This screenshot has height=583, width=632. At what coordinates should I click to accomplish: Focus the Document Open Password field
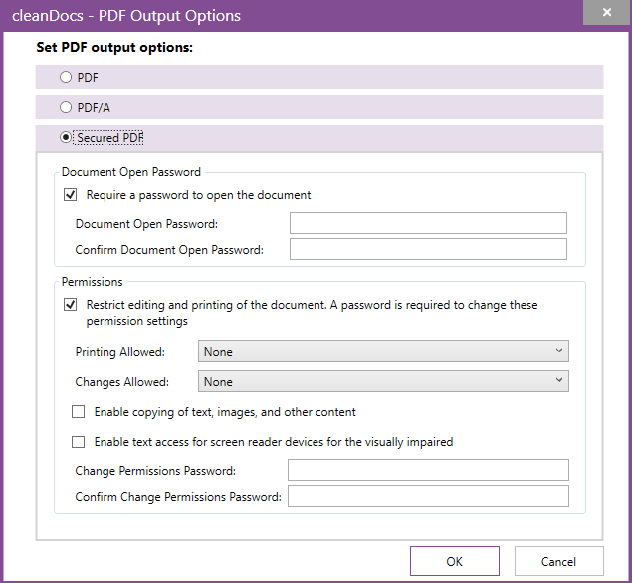(x=428, y=223)
